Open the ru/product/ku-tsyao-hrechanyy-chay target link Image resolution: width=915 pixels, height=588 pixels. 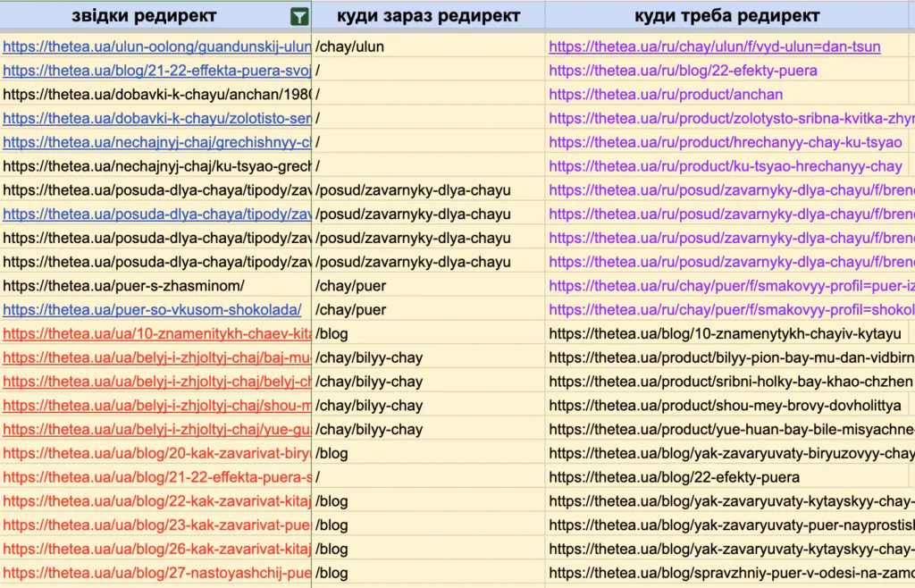[726, 166]
